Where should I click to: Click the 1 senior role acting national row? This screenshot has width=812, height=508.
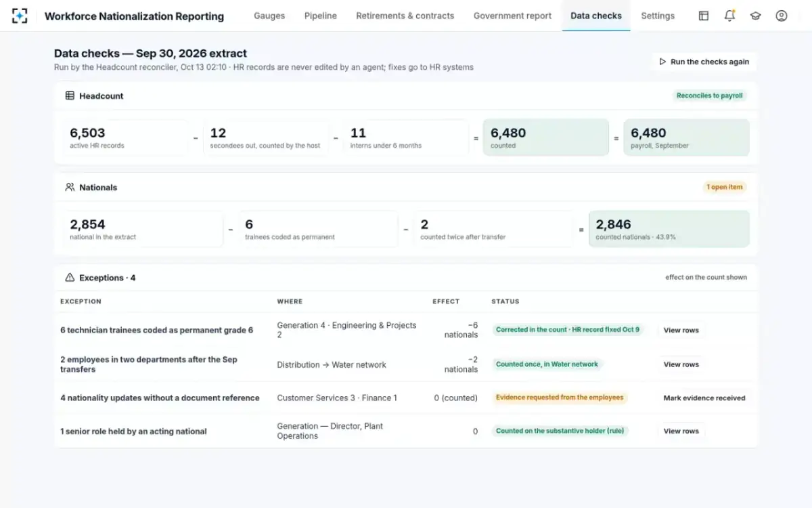[406, 431]
